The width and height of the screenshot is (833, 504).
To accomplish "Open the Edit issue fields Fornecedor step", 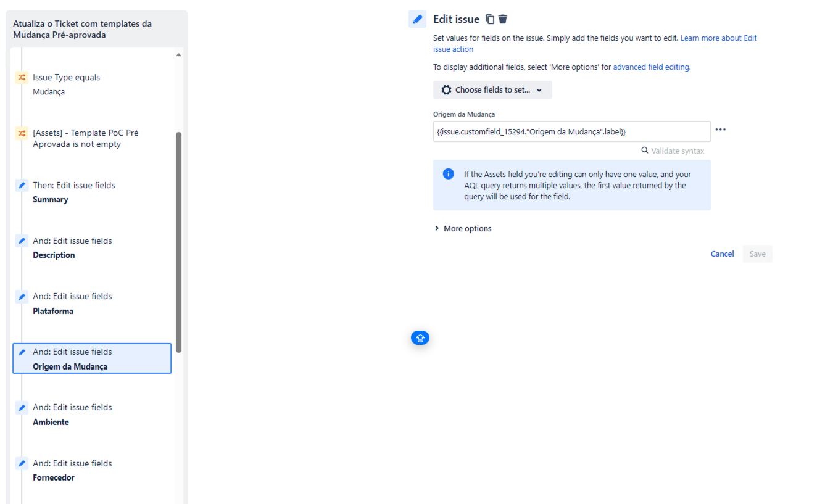I will pyautogui.click(x=91, y=470).
